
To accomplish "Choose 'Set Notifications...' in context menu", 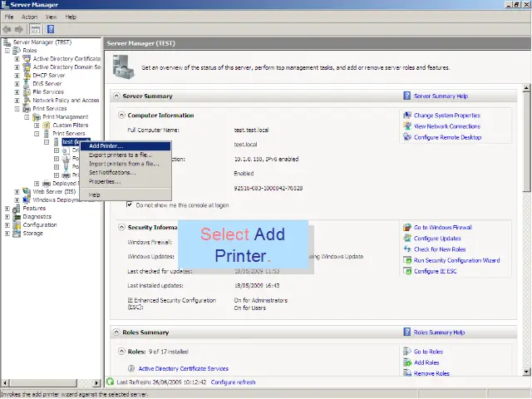I will tap(126, 172).
